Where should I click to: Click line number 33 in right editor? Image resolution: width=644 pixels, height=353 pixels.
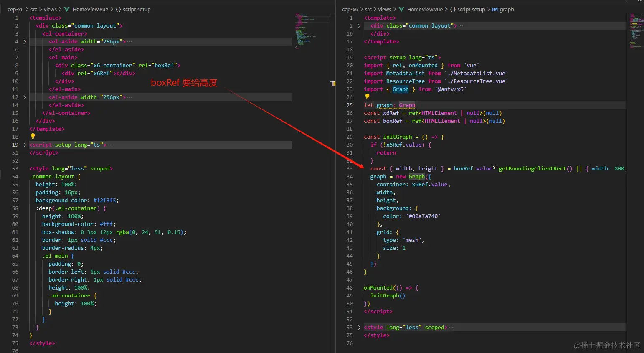tap(350, 169)
